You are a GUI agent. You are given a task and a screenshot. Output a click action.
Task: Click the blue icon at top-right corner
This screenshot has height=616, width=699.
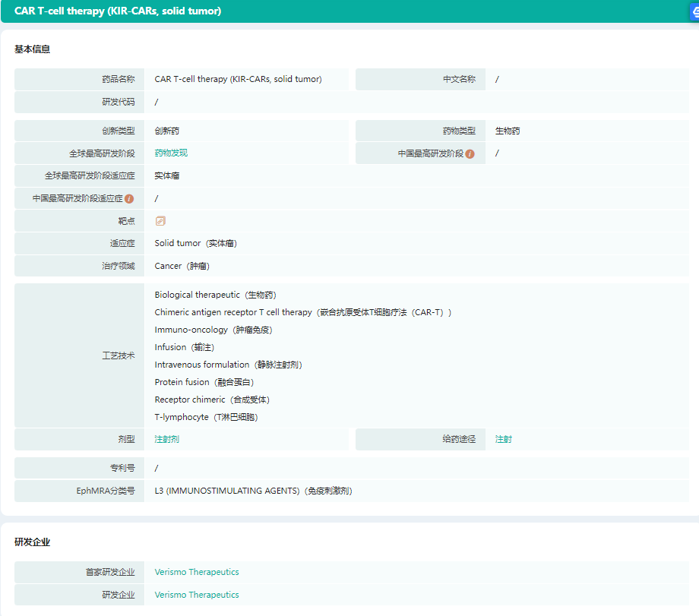click(694, 11)
